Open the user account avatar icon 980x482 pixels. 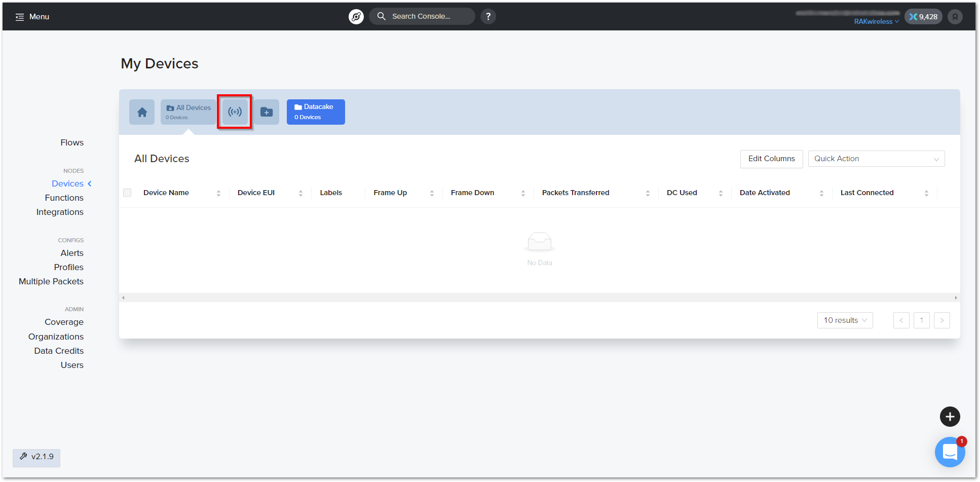[955, 17]
